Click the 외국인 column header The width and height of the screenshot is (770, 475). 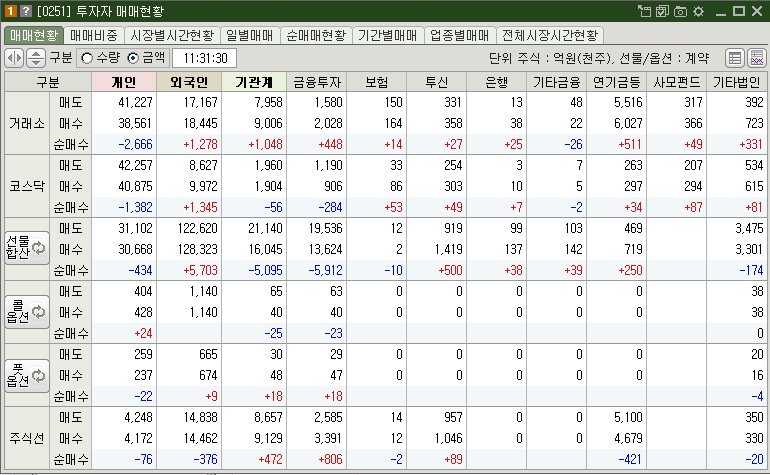coord(189,82)
